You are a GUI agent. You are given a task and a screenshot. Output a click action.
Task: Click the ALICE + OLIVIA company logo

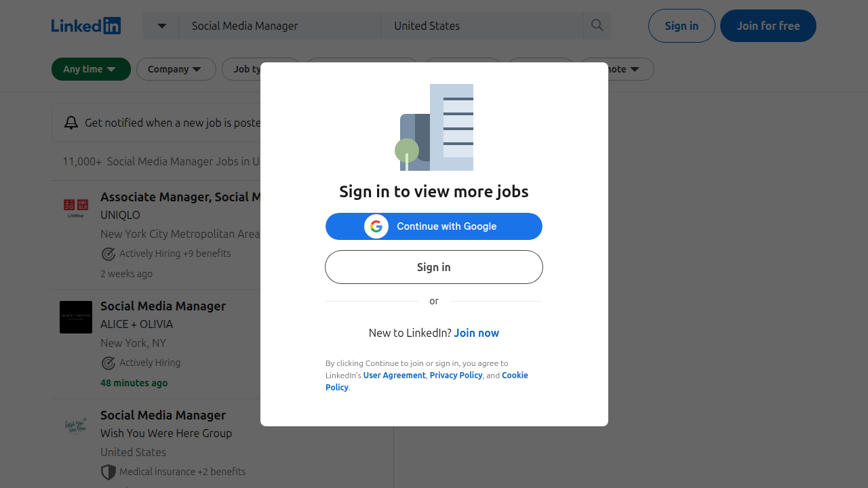click(x=75, y=317)
